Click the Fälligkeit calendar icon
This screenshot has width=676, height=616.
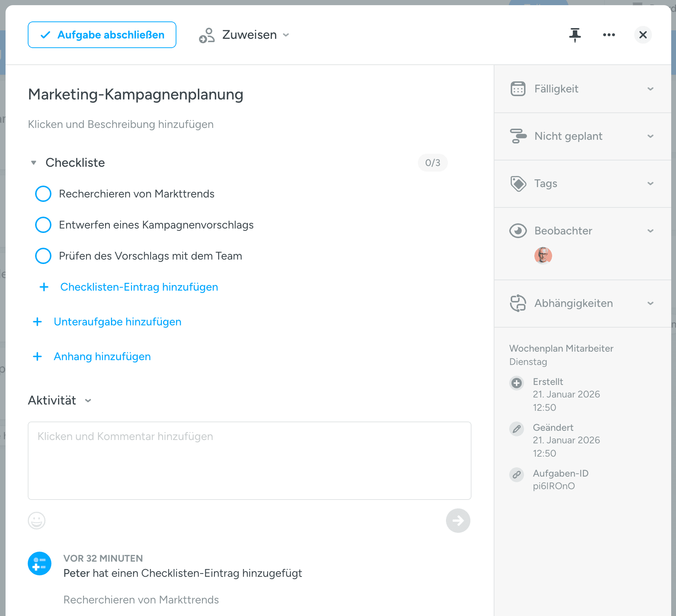518,89
